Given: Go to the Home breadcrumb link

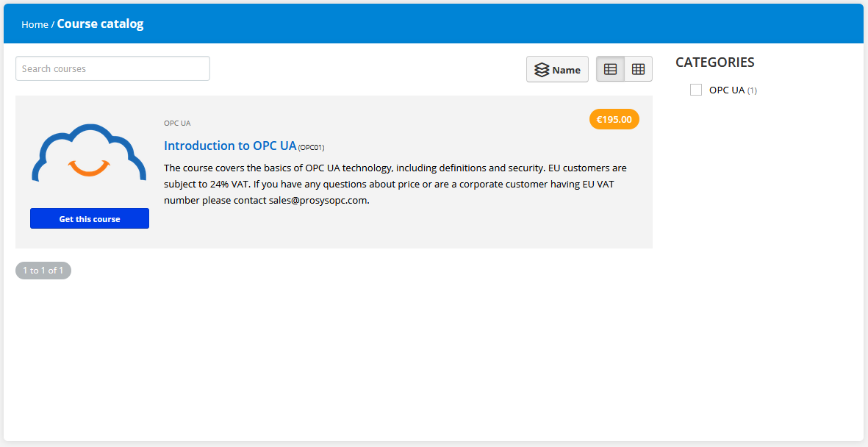Looking at the screenshot, I should click(35, 24).
